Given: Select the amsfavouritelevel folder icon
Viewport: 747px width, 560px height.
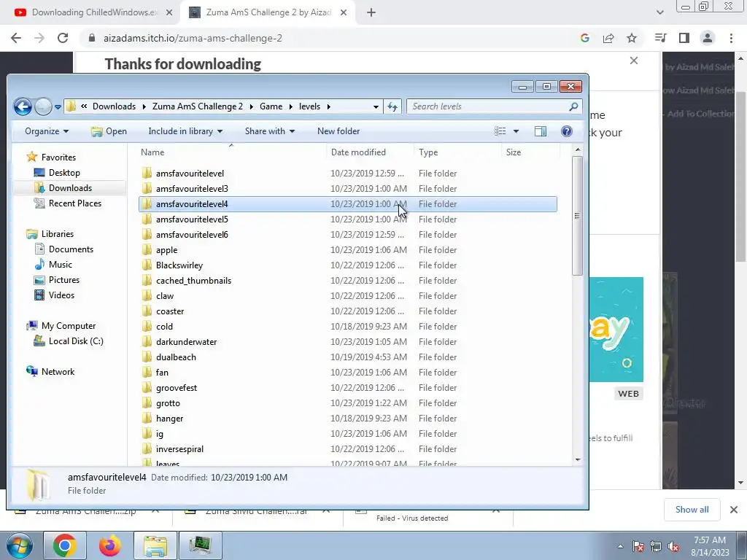Looking at the screenshot, I should pos(147,173).
